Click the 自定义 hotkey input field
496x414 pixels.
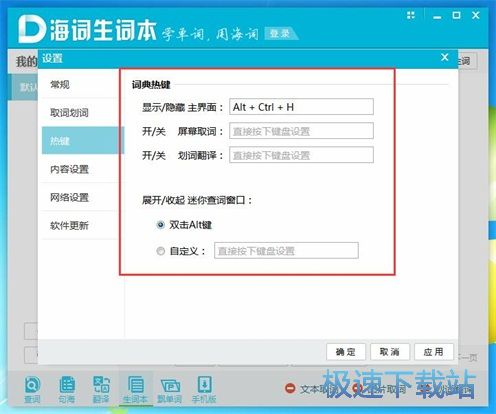[x=286, y=250]
